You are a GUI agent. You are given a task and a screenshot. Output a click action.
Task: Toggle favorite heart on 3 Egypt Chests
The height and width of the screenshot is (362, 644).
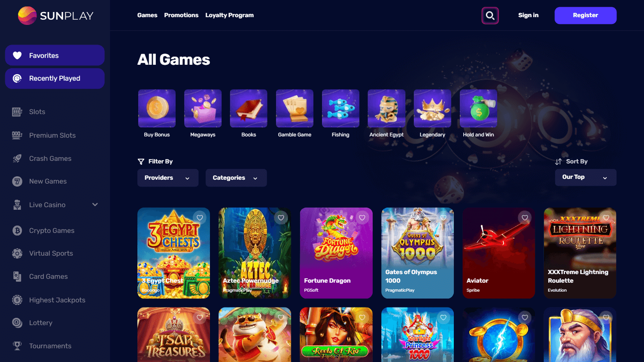[200, 218]
